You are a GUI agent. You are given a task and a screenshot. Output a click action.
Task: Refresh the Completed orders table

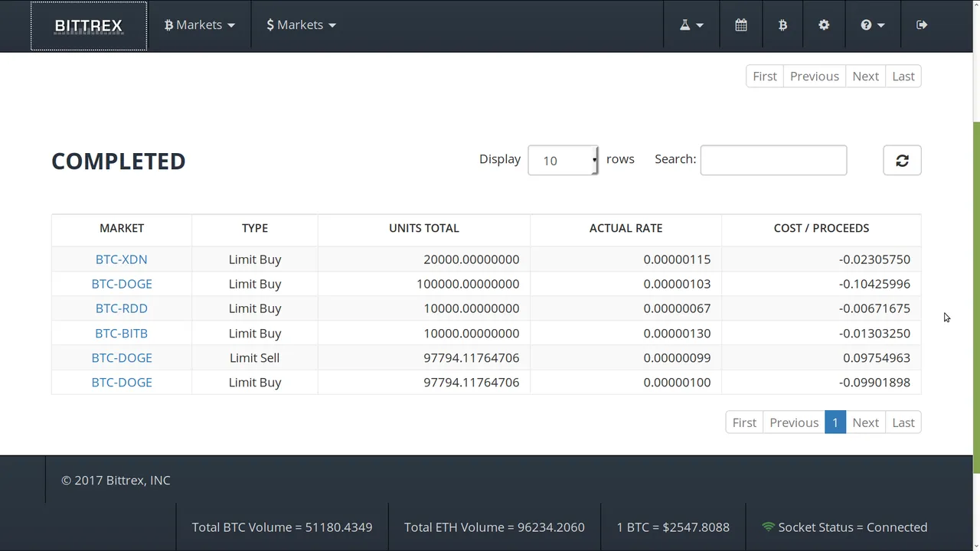[x=902, y=160]
